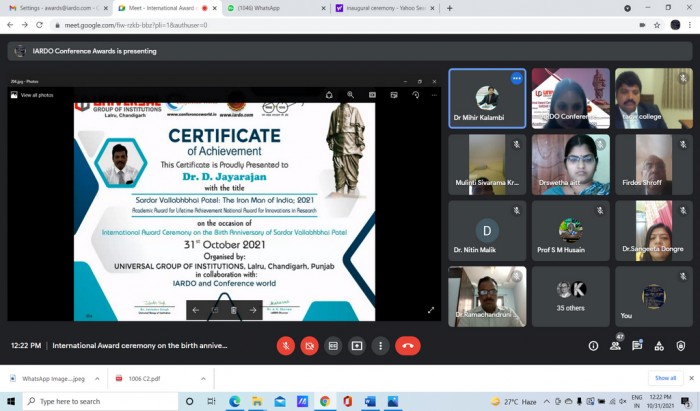
Task: Click the present now screen icon
Action: 357,346
